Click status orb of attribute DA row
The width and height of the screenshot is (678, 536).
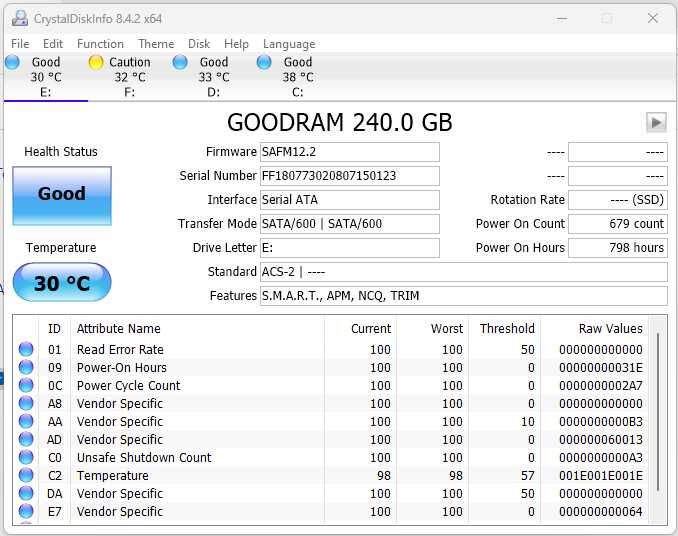pos(26,493)
